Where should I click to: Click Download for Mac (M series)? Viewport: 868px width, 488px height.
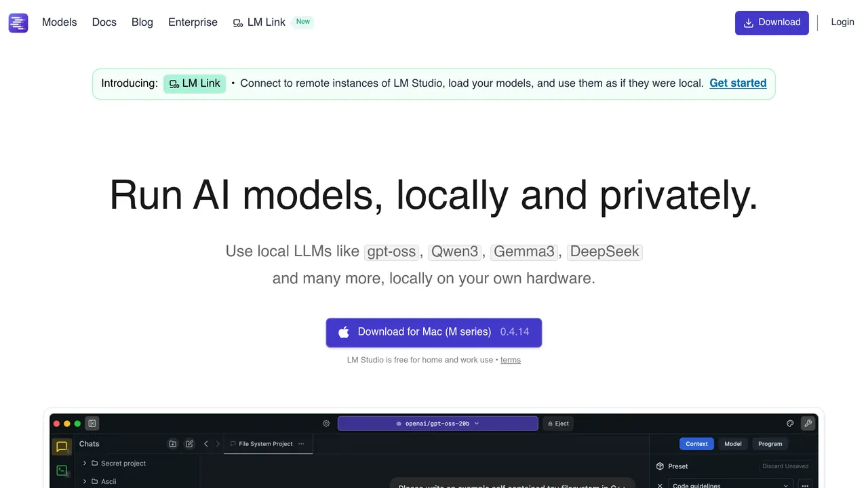click(x=434, y=333)
